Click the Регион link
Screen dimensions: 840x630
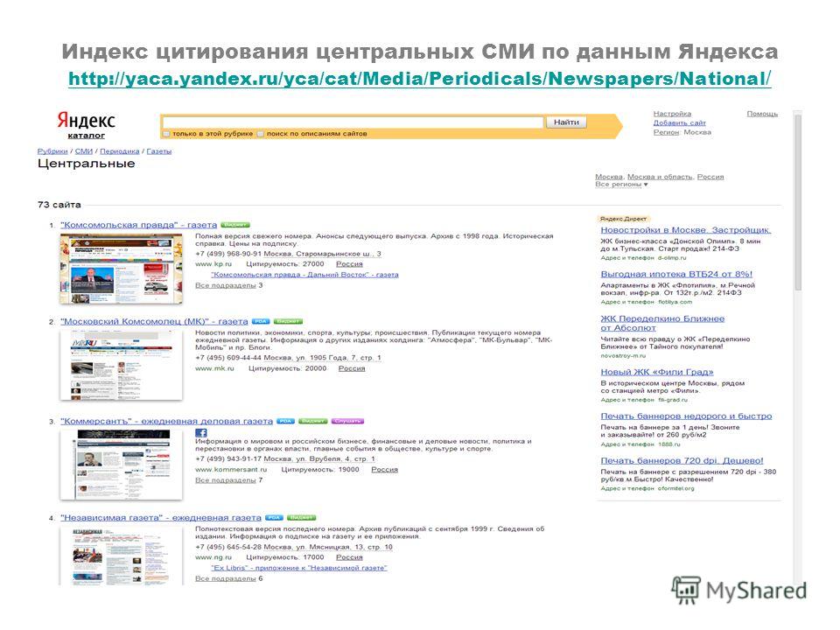tap(666, 132)
